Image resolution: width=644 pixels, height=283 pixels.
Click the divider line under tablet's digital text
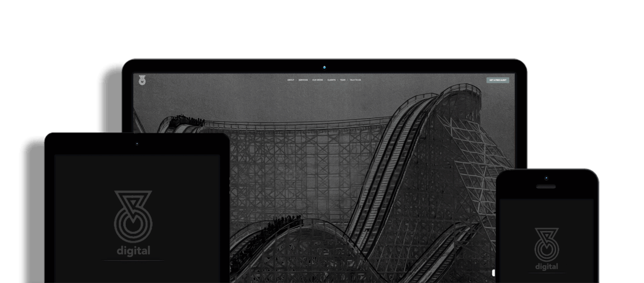133,260
